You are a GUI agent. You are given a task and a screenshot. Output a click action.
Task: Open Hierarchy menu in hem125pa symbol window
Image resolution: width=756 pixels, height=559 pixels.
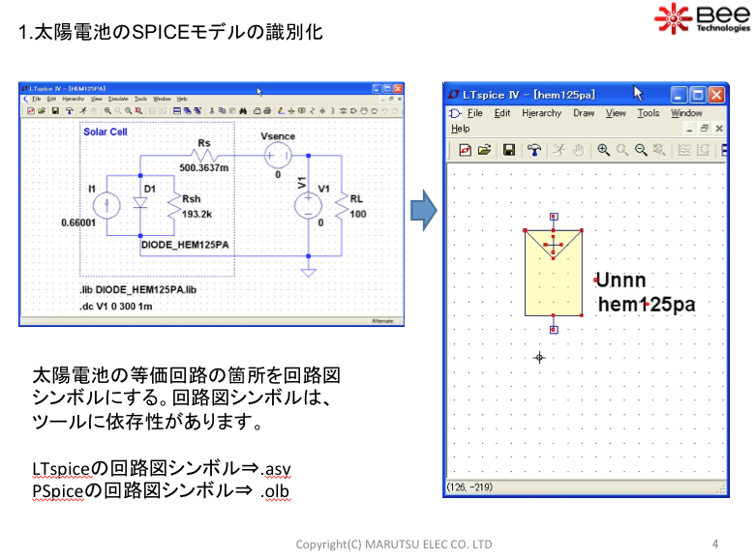pos(541,113)
